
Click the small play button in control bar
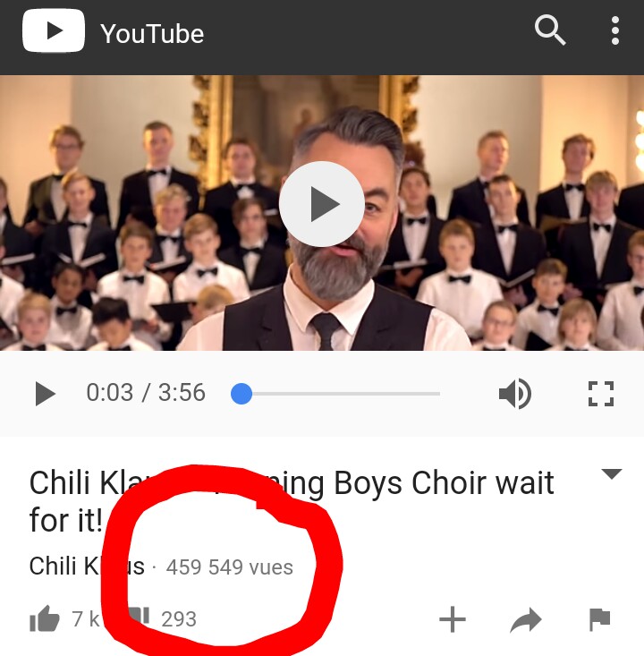[x=45, y=393]
